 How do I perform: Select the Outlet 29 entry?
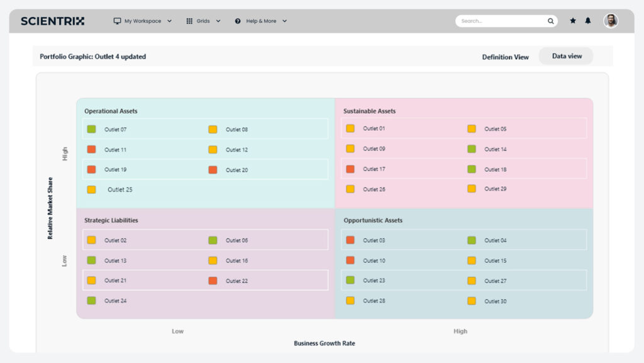[x=495, y=189]
